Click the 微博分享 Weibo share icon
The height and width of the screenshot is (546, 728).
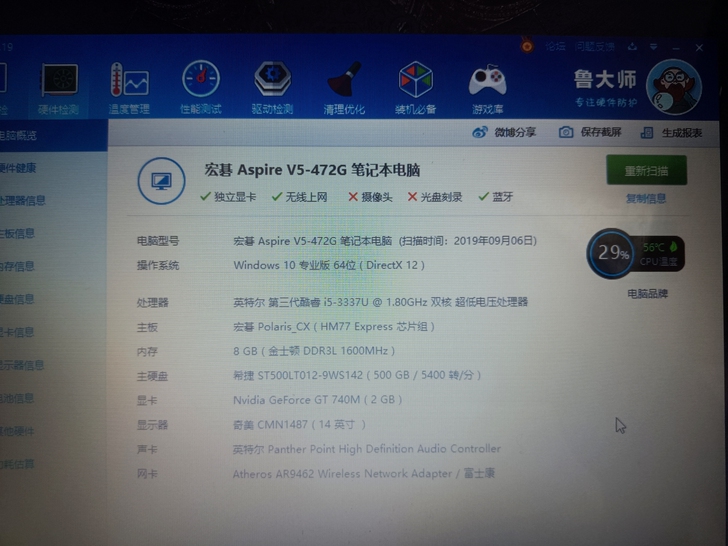click(480, 132)
